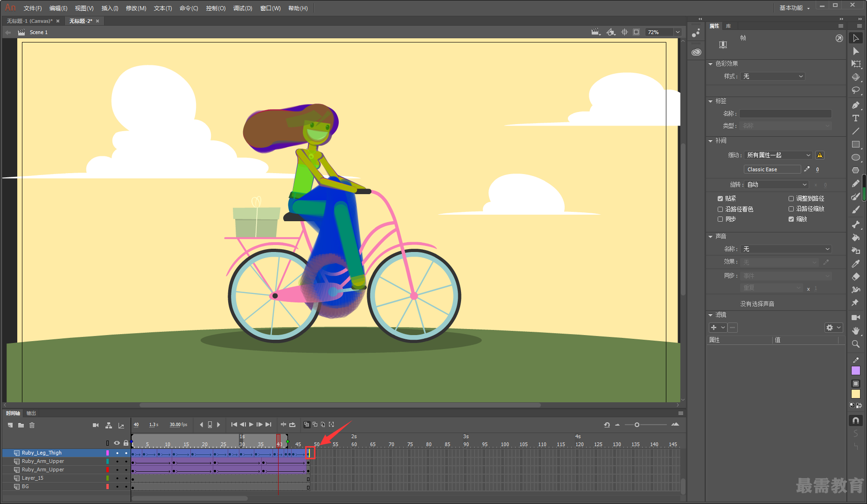The height and width of the screenshot is (504, 867).
Task: Select the Pen tool
Action: pyautogui.click(x=856, y=105)
